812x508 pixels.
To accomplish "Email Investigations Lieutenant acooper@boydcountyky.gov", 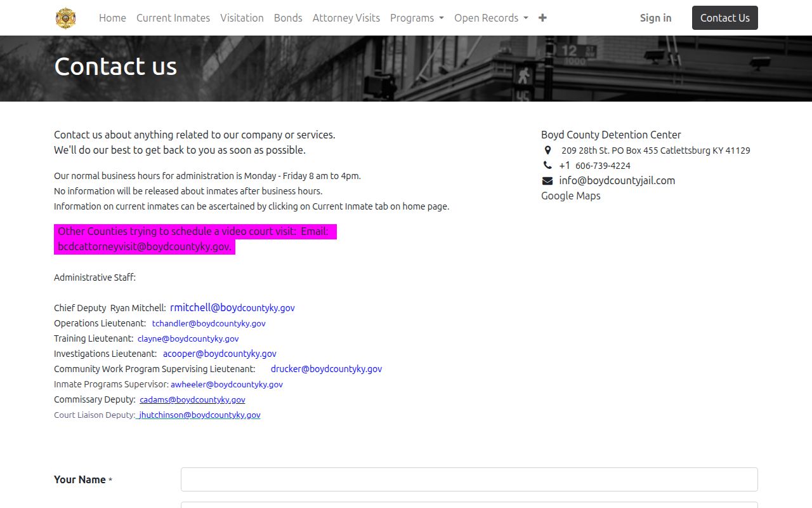I will 219,354.
